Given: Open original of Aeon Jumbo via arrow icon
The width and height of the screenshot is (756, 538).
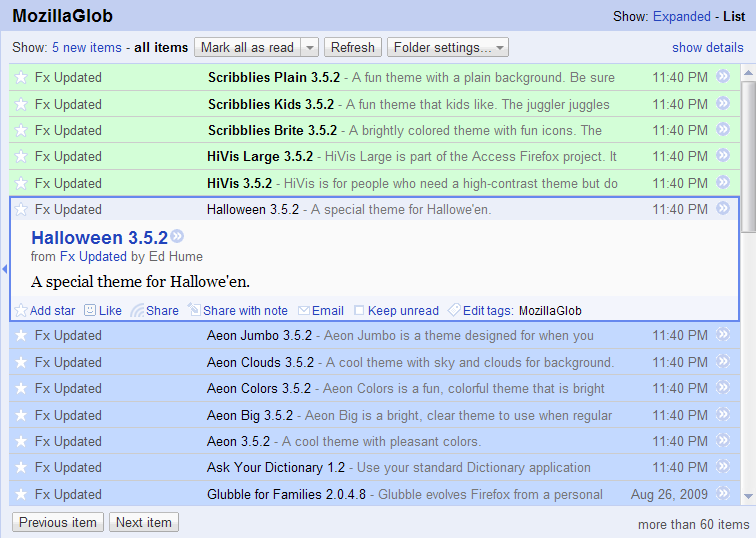Looking at the screenshot, I should 723,335.
